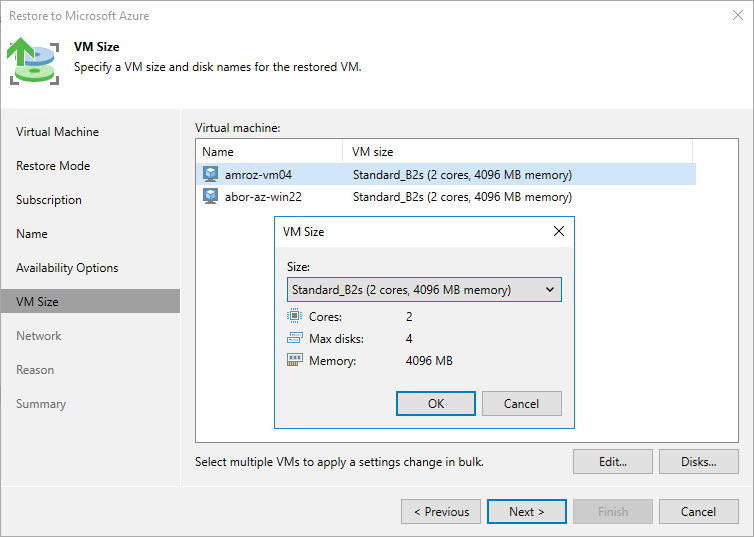Proceed with the Next button

526,512
